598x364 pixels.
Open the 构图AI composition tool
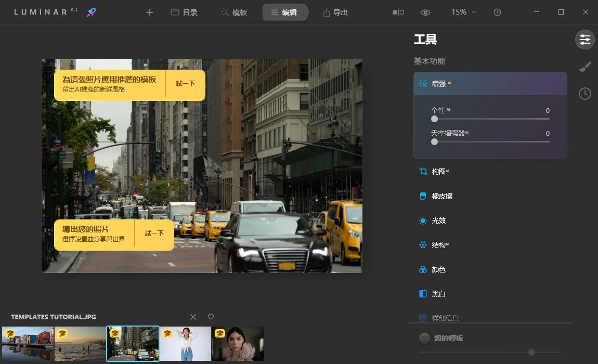(438, 171)
